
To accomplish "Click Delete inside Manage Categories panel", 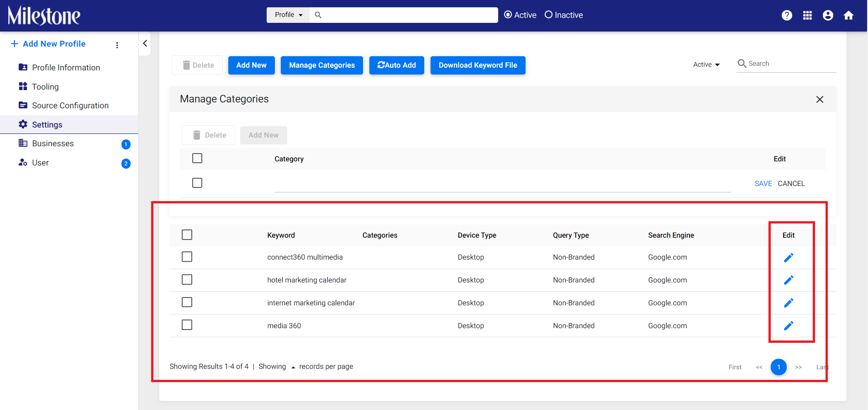I will click(208, 135).
